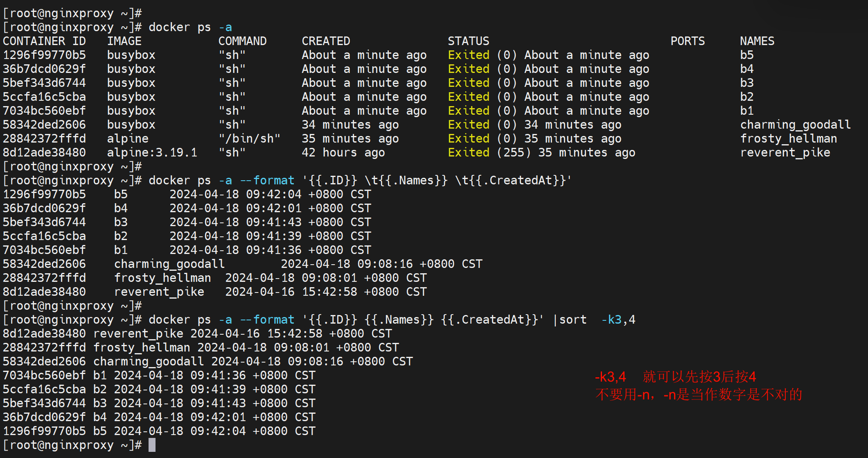The image size is (868, 458).
Task: Click the Exited (255) status text
Action: coord(489,152)
